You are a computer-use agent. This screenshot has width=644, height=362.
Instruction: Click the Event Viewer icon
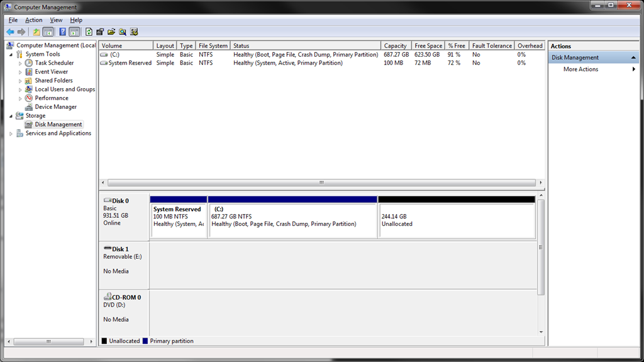click(x=29, y=72)
